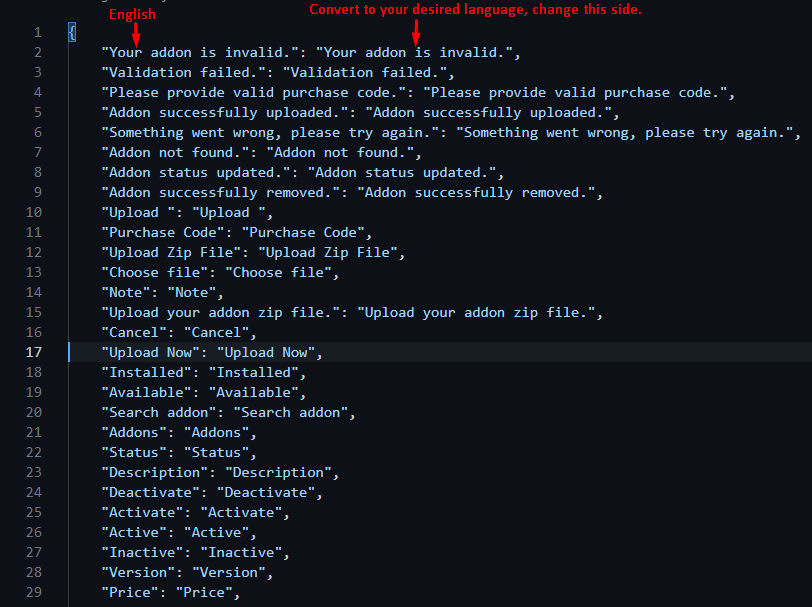
Task: Place cursor in the "Version" translation value
Action: point(232,572)
